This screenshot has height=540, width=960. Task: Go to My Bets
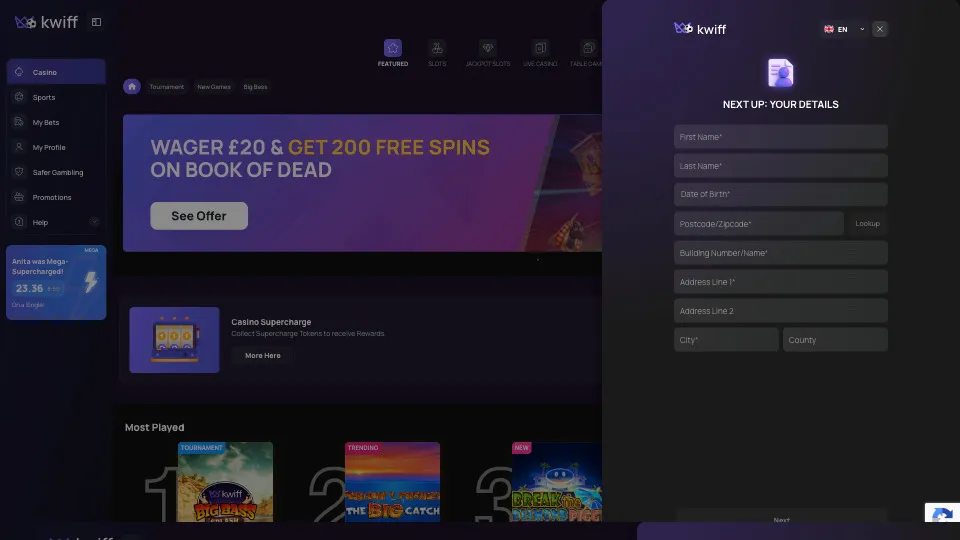click(x=56, y=122)
